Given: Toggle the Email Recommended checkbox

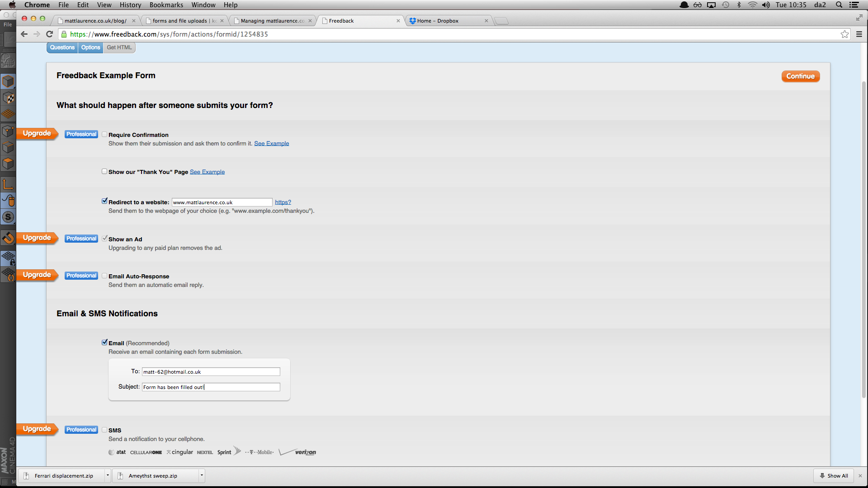Looking at the screenshot, I should (x=104, y=343).
